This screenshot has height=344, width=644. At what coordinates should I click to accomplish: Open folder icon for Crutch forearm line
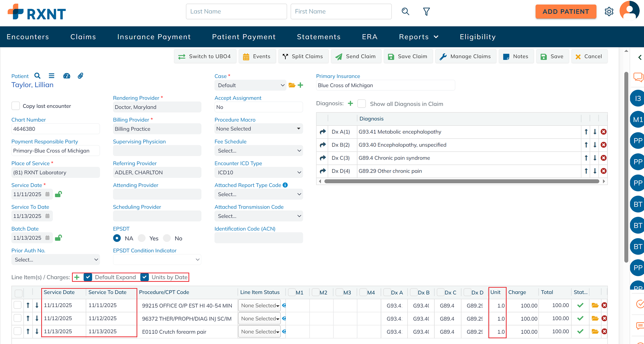[x=595, y=331]
